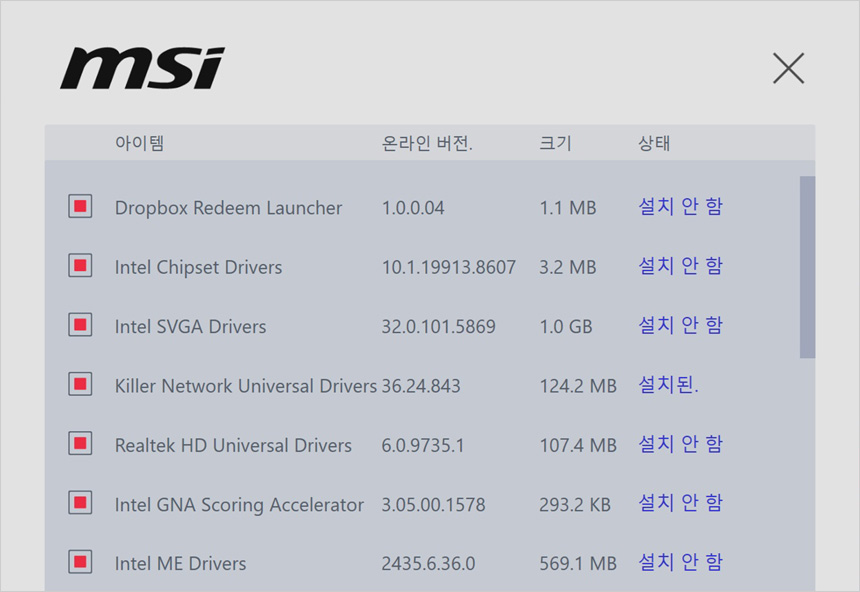Click the 아이템 column header
The width and height of the screenshot is (860, 592).
pyautogui.click(x=139, y=143)
